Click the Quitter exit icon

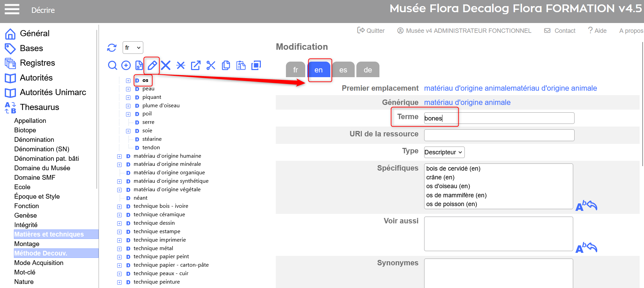click(361, 30)
